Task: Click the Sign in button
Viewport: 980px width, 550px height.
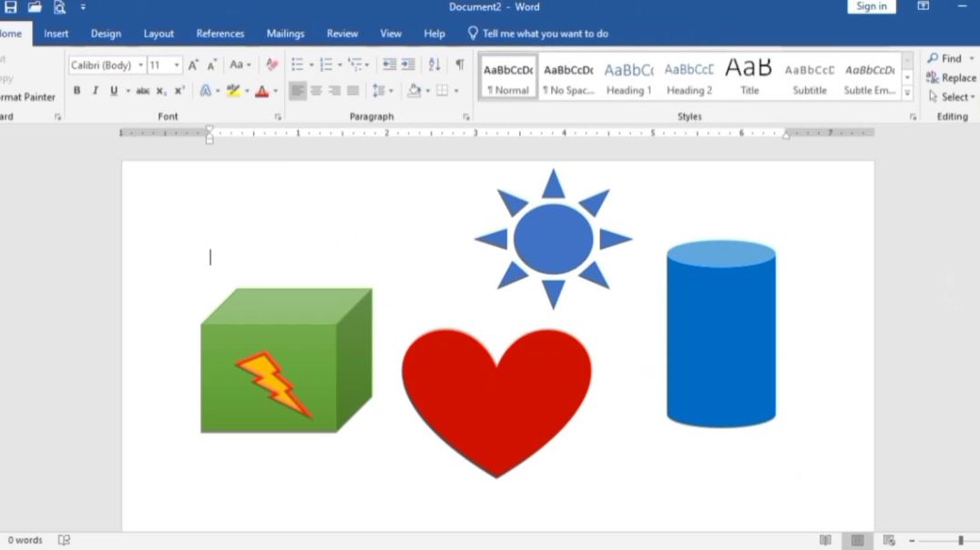Action: (x=871, y=7)
